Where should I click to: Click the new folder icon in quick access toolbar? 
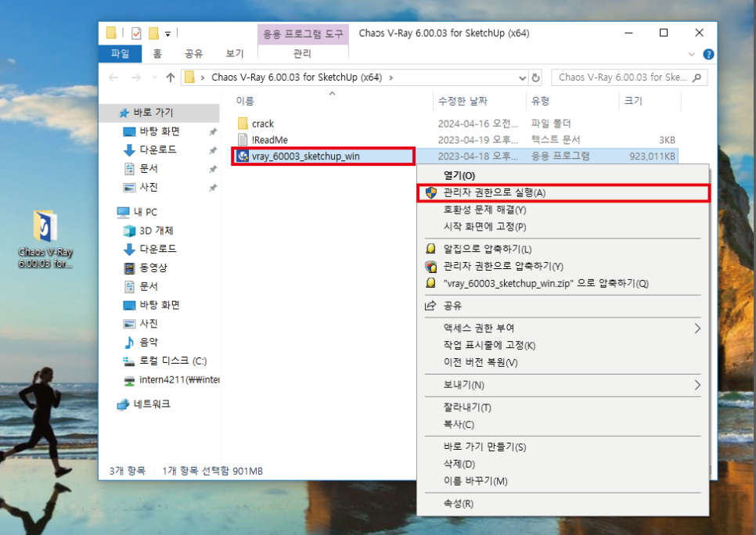pos(154,34)
